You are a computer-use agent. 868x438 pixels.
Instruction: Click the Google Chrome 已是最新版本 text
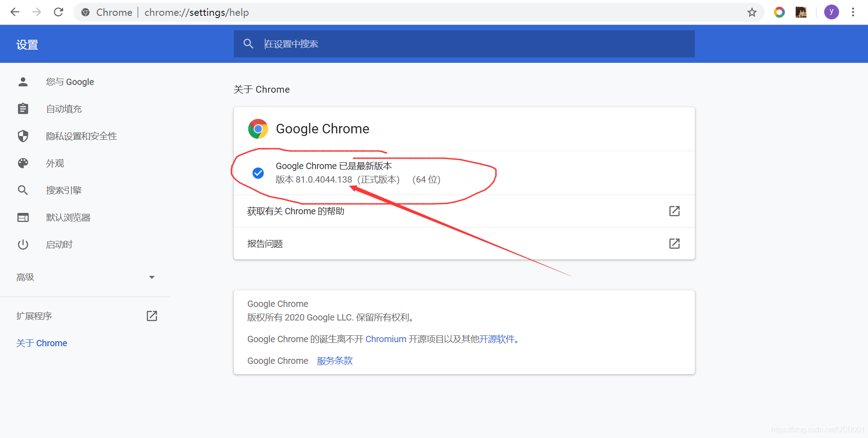pyautogui.click(x=334, y=166)
